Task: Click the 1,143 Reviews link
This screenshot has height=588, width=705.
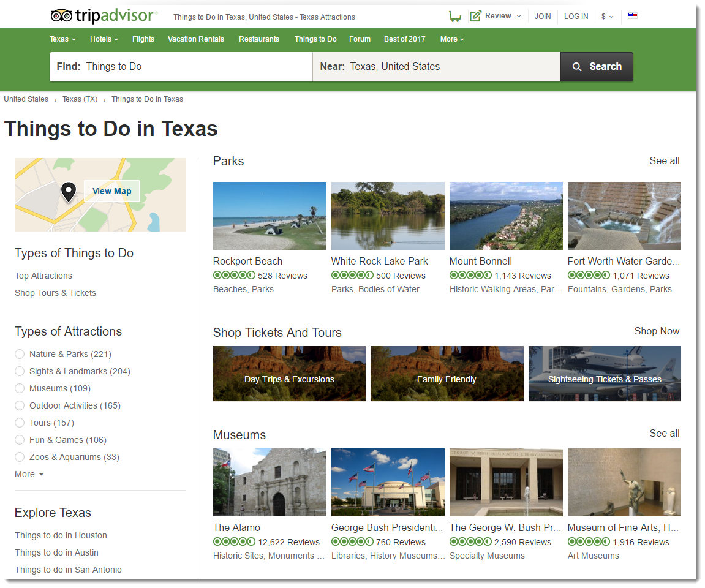Action: [x=522, y=276]
